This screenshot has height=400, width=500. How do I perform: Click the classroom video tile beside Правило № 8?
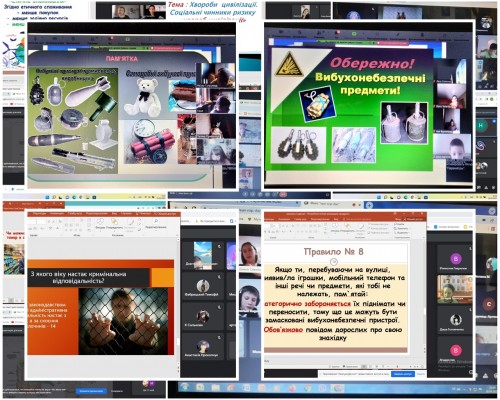pos(455,289)
